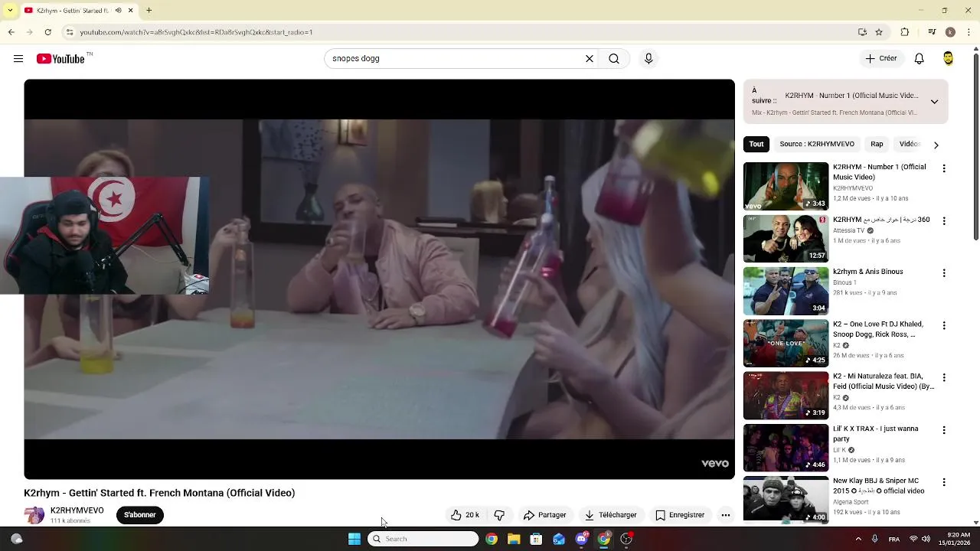Open the tab search dropdown arrow

click(x=10, y=11)
